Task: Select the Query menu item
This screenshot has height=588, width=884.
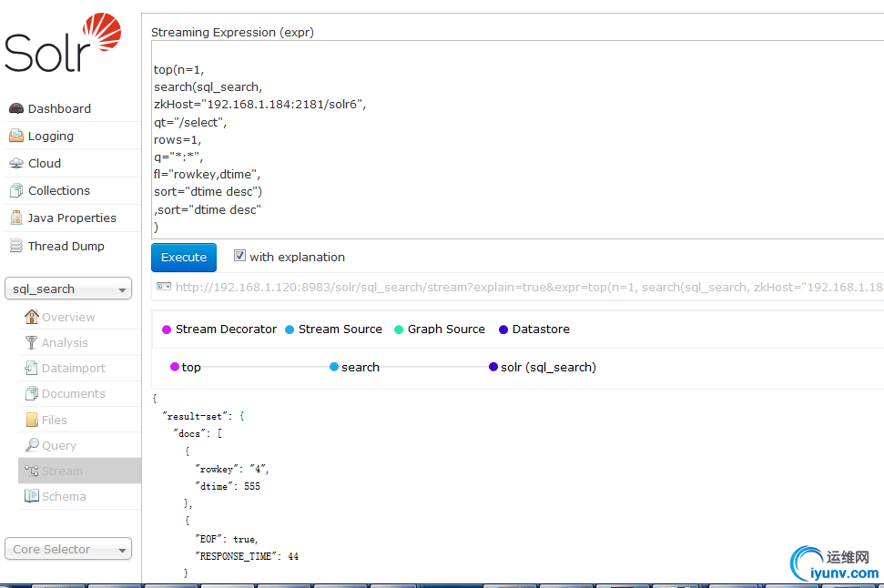Action: tap(58, 445)
